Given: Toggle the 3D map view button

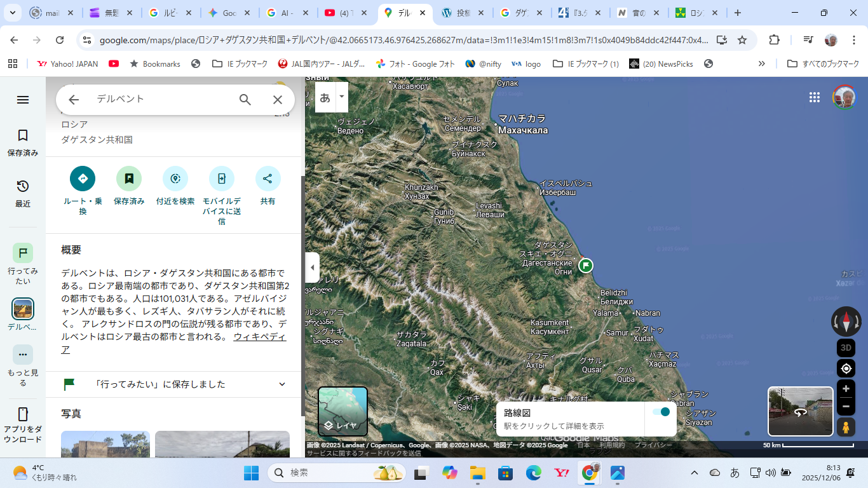Looking at the screenshot, I should [x=846, y=348].
